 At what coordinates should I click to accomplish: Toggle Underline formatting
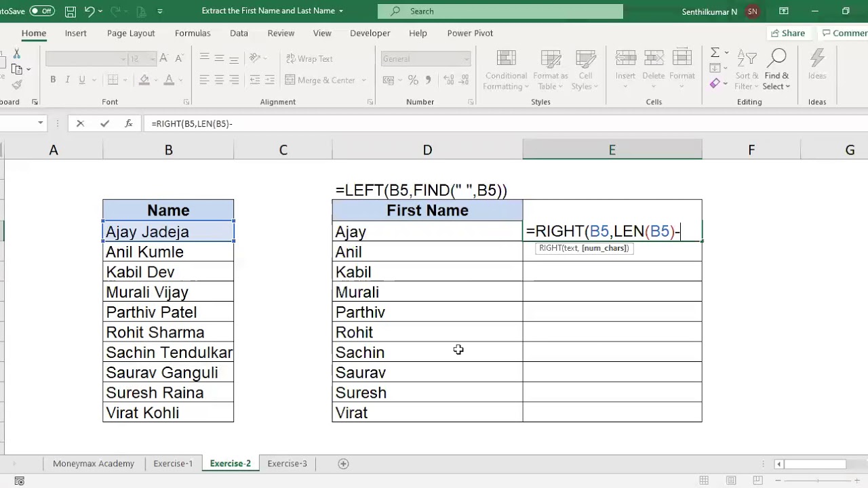(x=82, y=80)
